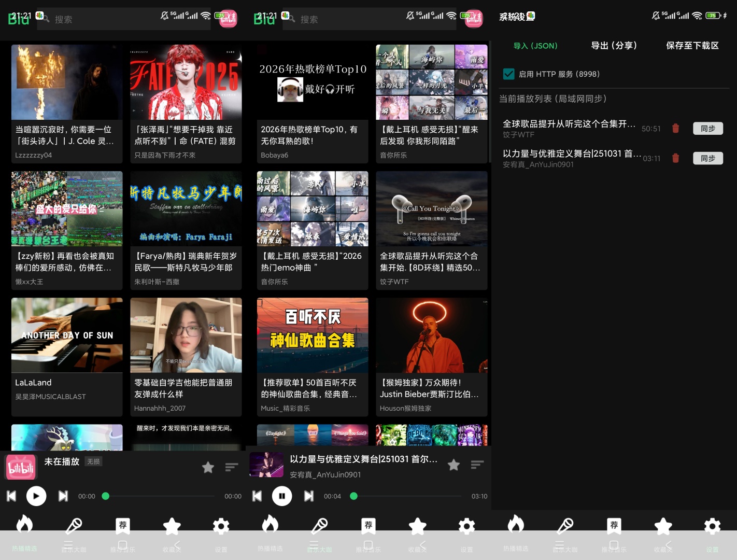This screenshot has width=737, height=560.
Task: Open the LaLaLand piano video card
Action: coord(67,357)
